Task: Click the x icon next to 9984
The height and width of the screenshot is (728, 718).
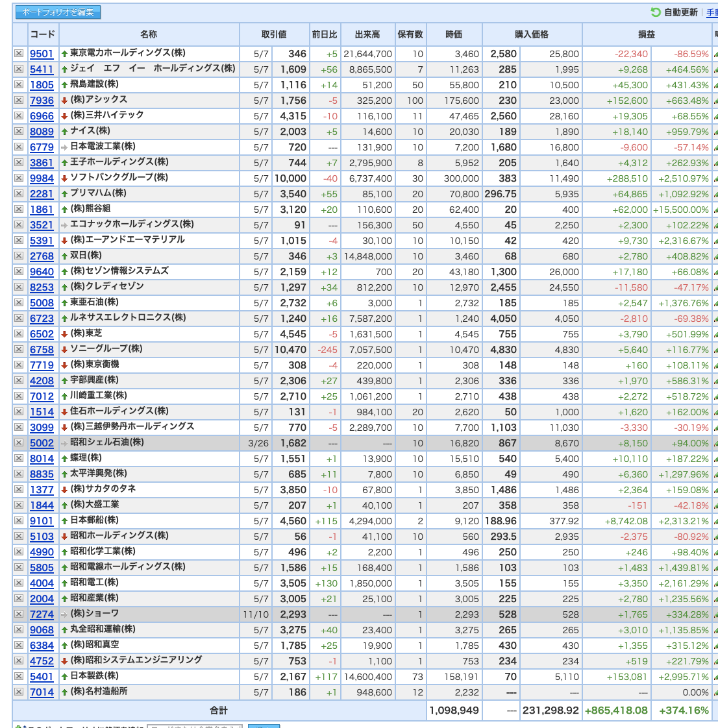Action: (x=19, y=178)
